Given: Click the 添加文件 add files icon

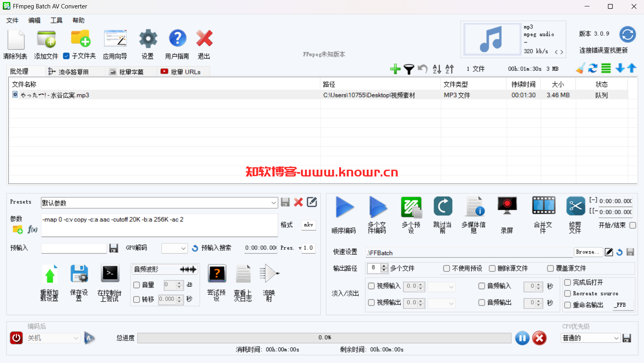Looking at the screenshot, I should [x=46, y=39].
